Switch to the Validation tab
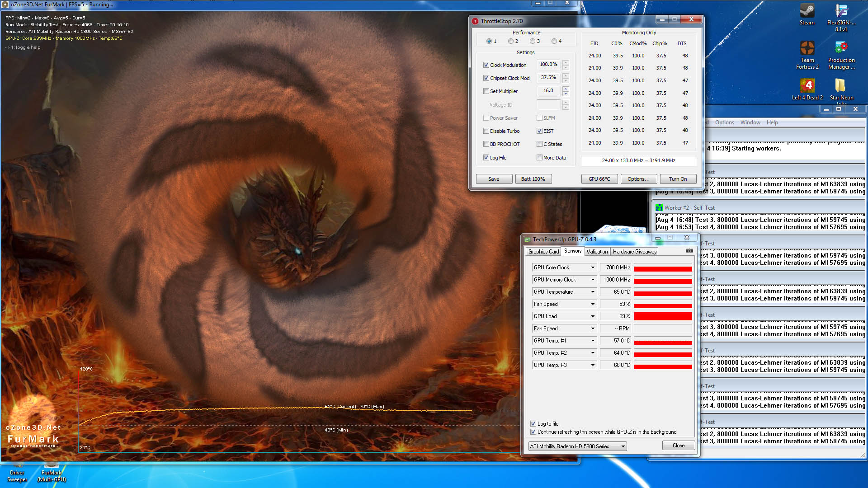 597,252
